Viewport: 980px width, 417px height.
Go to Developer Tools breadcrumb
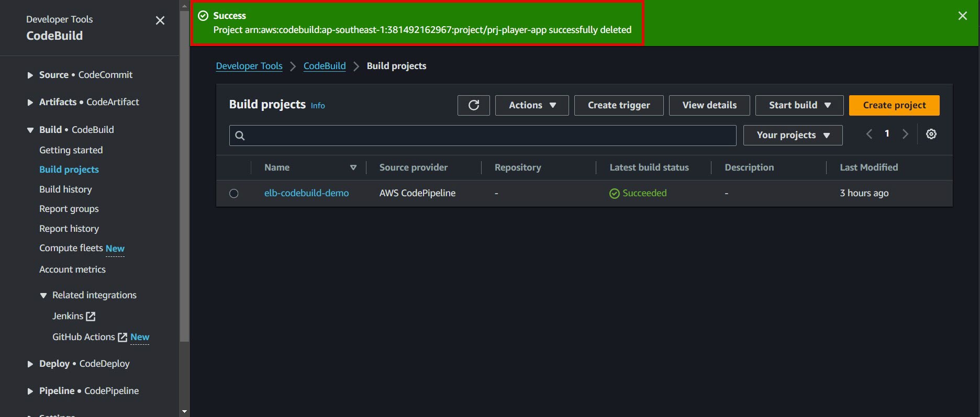pyautogui.click(x=249, y=66)
